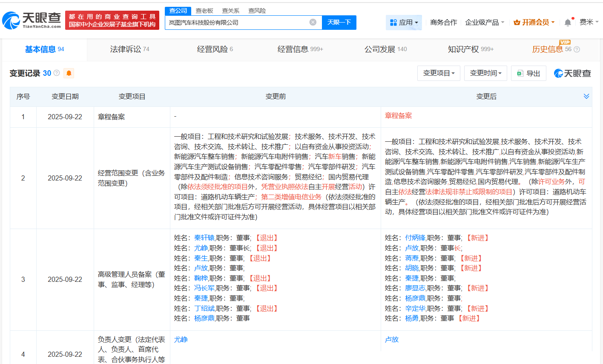
Task: Open 尤峥 profile link in row 4
Action: tap(181, 339)
